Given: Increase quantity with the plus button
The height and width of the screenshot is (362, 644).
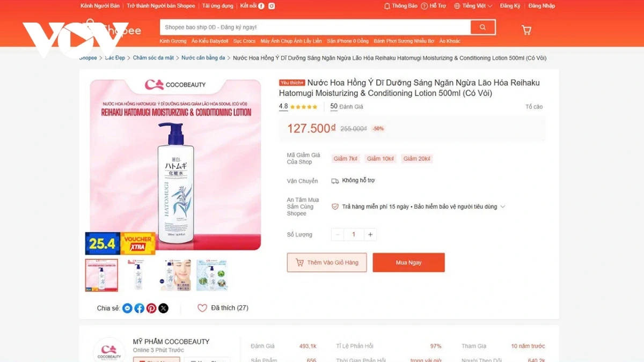Looking at the screenshot, I should [370, 234].
